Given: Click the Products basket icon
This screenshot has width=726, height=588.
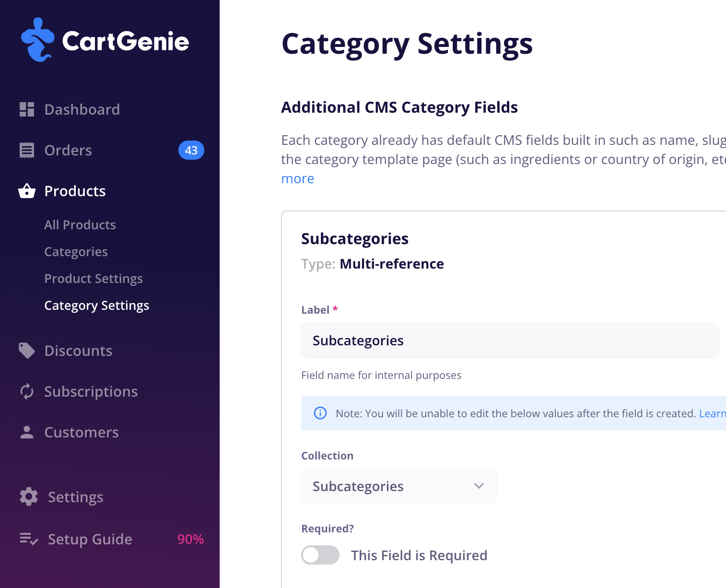Looking at the screenshot, I should [x=27, y=191].
